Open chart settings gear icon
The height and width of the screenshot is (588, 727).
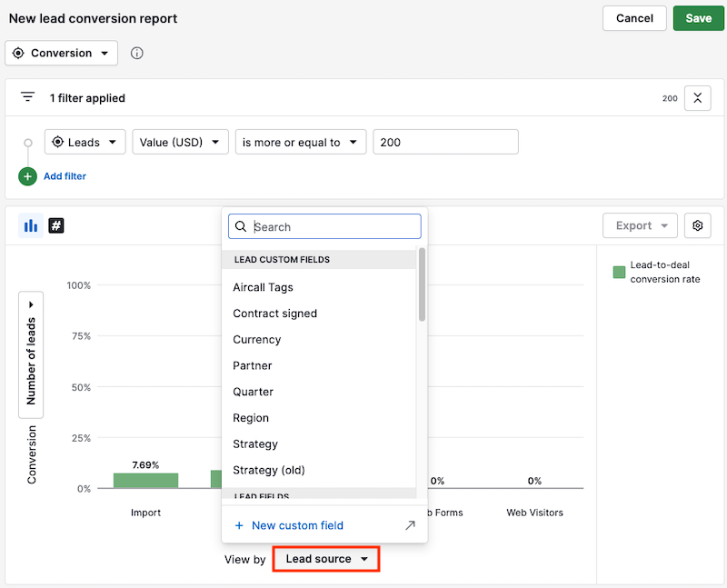tap(698, 225)
